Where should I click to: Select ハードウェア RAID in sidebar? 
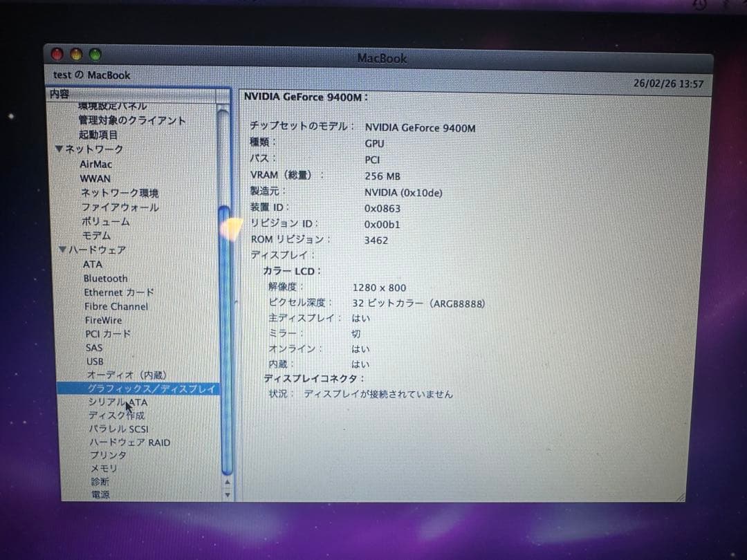(x=129, y=442)
